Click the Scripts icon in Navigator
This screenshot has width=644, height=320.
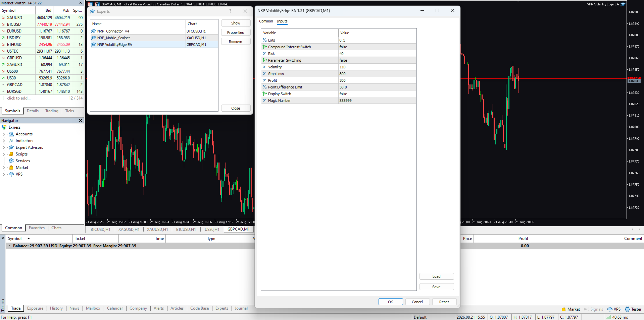[11, 154]
